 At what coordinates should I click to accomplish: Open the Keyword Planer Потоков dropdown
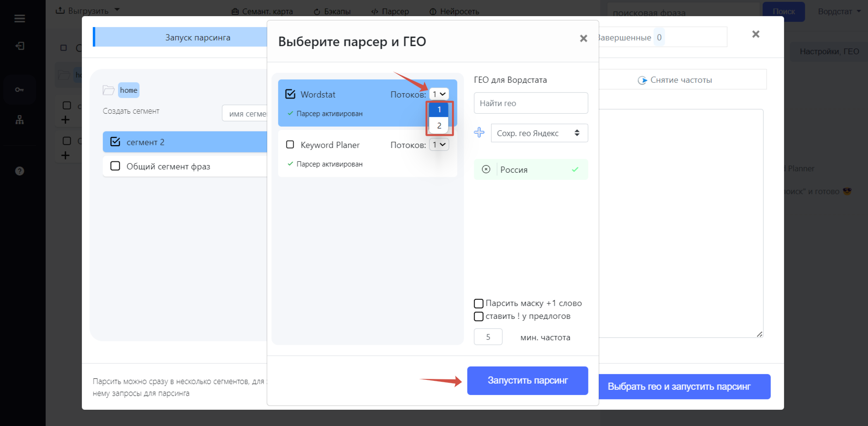point(439,145)
